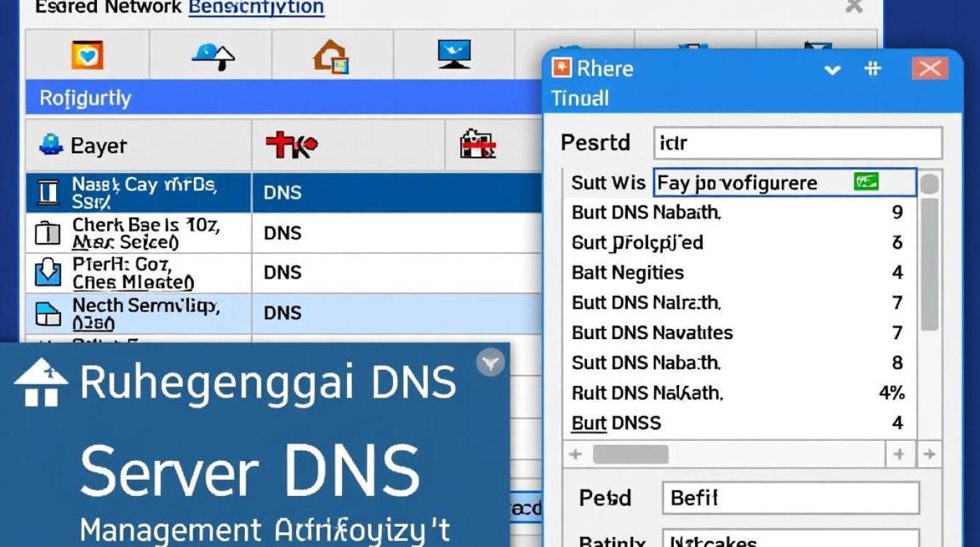Click the Bayer column header icon
The width and height of the screenshot is (980, 547).
51,144
